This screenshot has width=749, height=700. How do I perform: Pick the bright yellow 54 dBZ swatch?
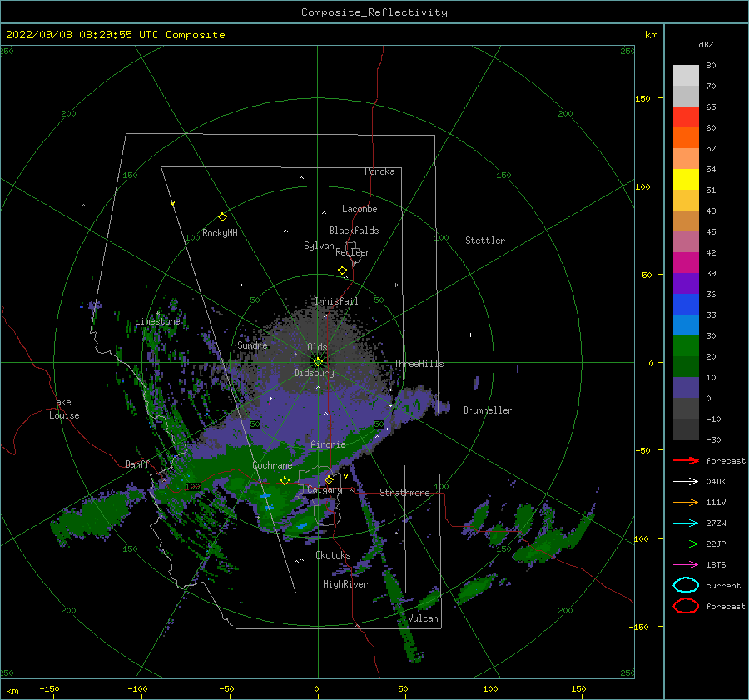coord(686,180)
